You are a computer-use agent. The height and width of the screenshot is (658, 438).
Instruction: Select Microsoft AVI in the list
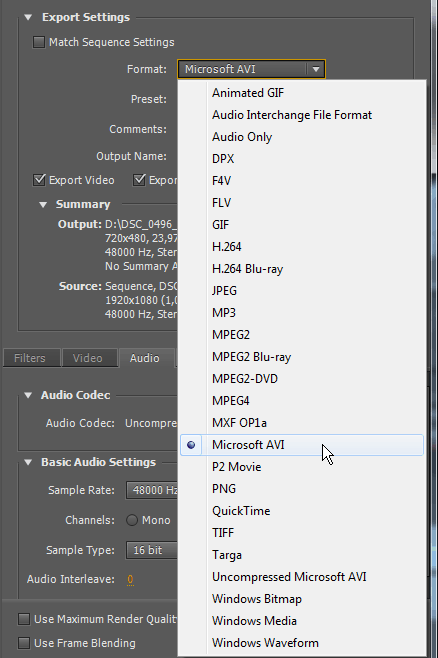click(x=302, y=445)
